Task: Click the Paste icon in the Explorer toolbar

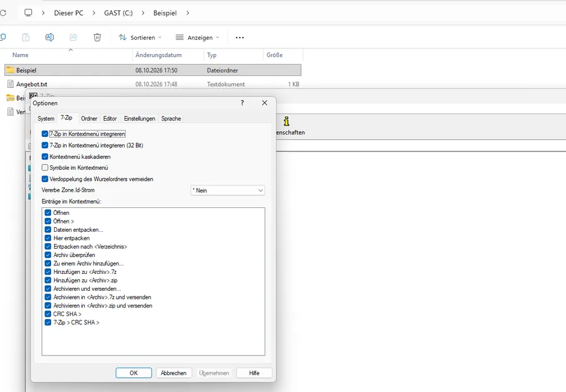Action: (x=26, y=37)
